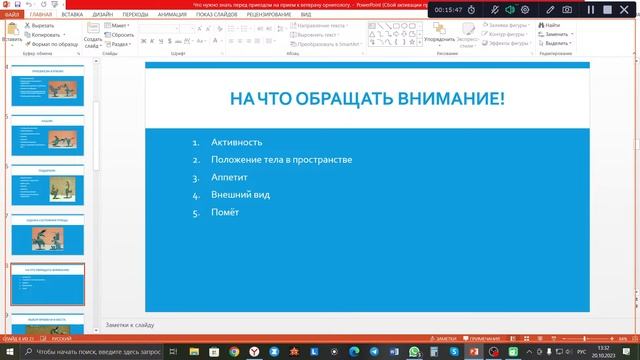Toggle Примечания comments in status bar

[x=482, y=338]
